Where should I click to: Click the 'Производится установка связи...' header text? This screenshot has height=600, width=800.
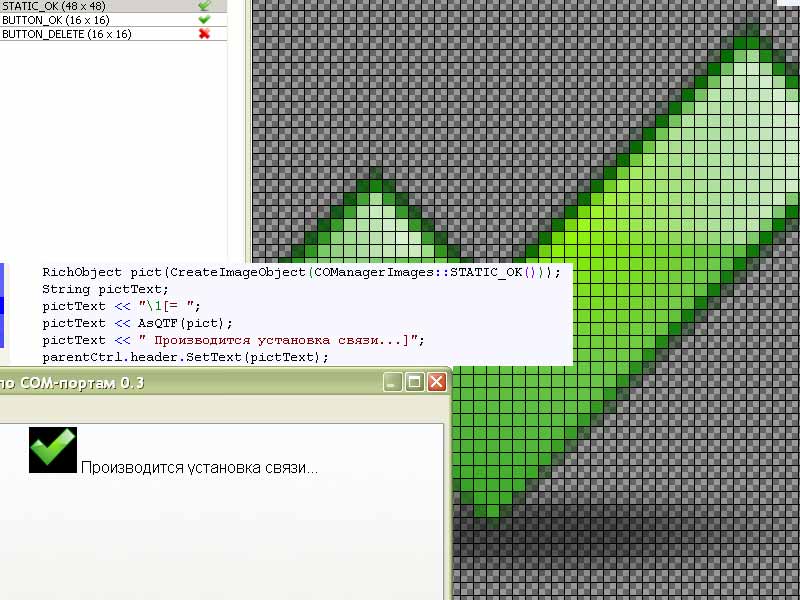tap(198, 468)
